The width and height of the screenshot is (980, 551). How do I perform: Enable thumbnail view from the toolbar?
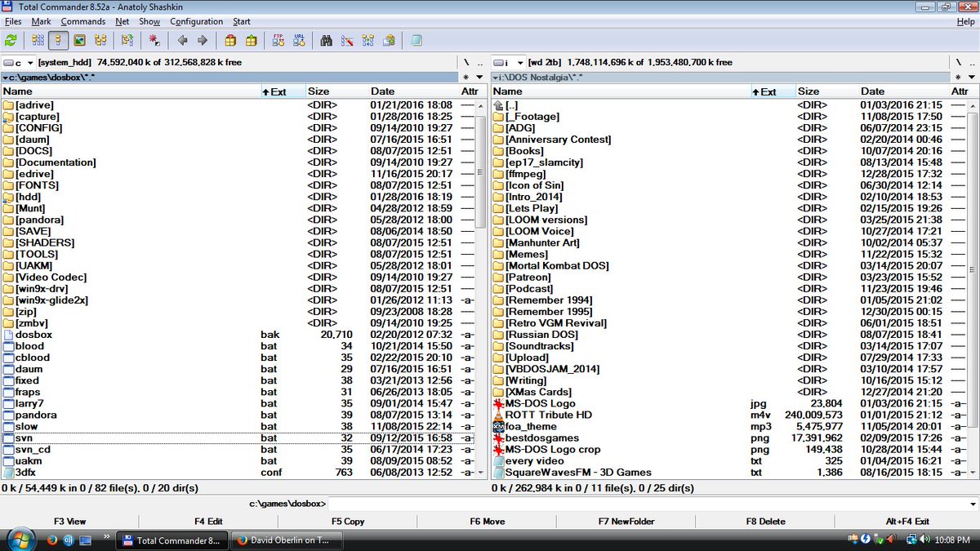tap(79, 40)
